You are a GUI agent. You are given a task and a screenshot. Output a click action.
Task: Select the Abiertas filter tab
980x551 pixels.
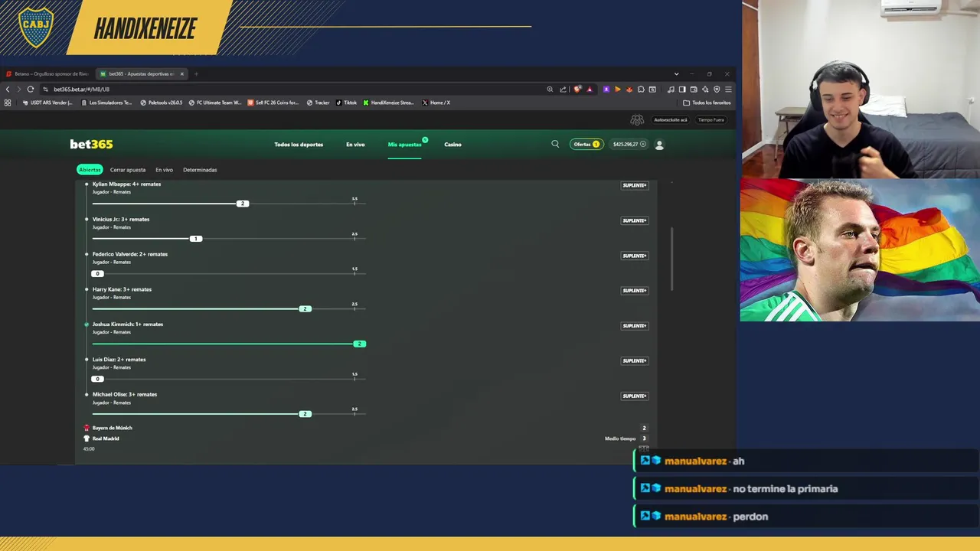tap(90, 170)
